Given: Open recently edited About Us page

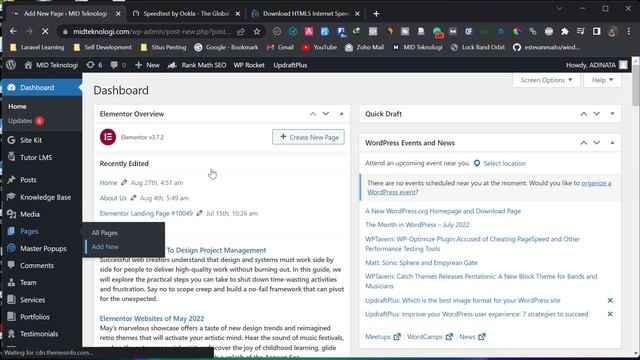Looking at the screenshot, I should pos(113,198).
